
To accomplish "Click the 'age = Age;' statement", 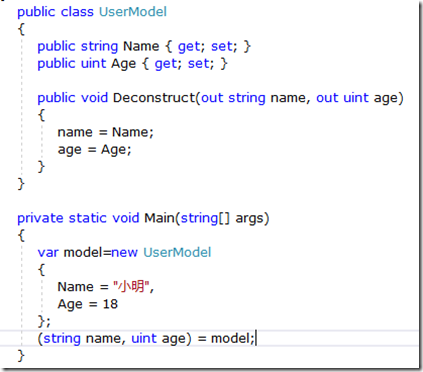I will pyautogui.click(x=94, y=150).
